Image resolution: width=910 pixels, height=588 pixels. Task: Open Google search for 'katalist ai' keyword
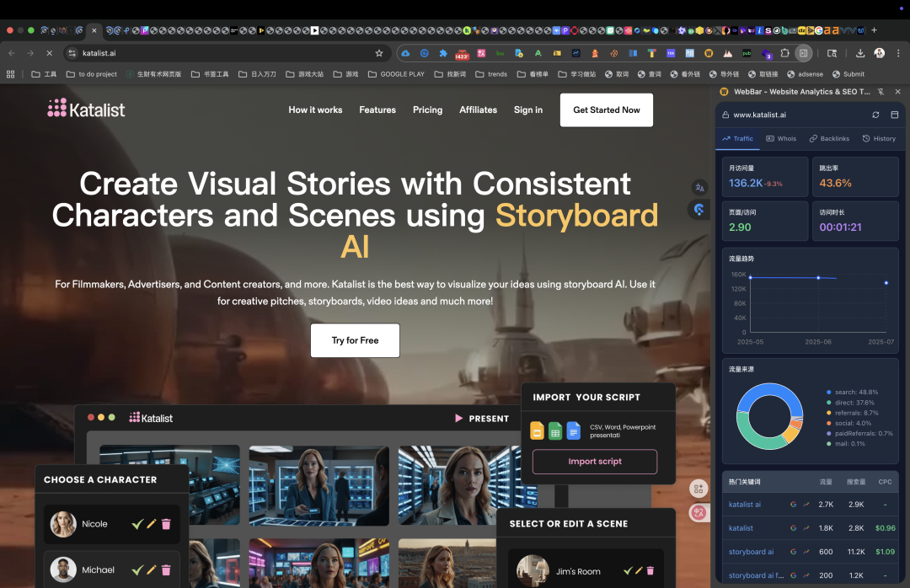794,505
